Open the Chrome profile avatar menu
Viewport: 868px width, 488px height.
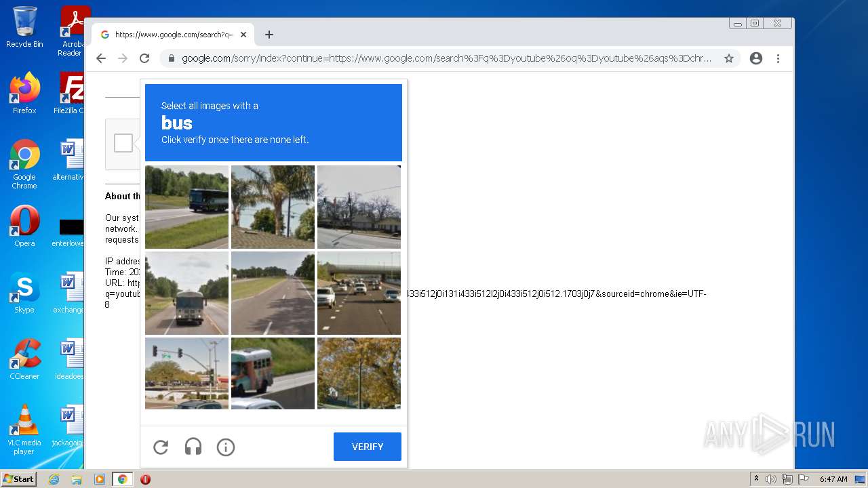[x=756, y=58]
